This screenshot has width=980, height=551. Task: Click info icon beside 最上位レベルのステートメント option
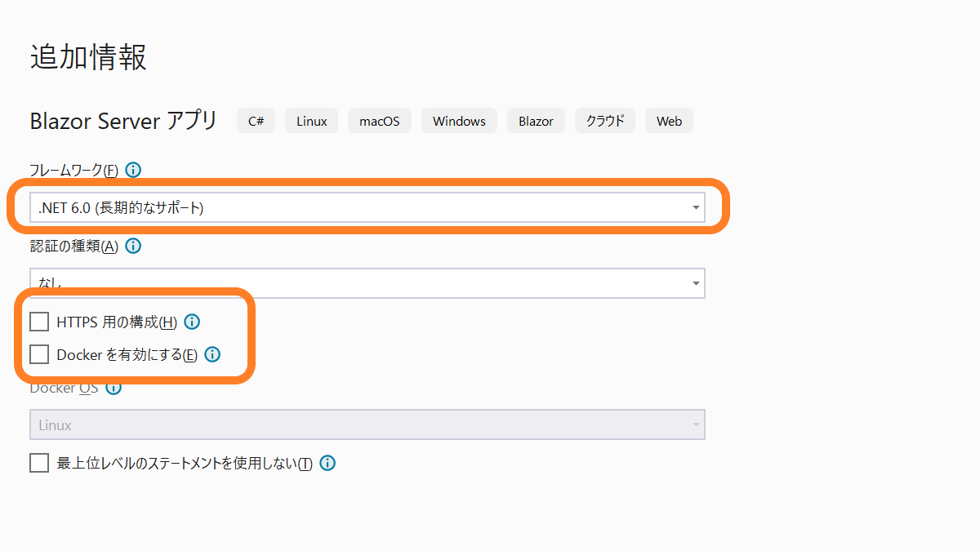(x=327, y=463)
